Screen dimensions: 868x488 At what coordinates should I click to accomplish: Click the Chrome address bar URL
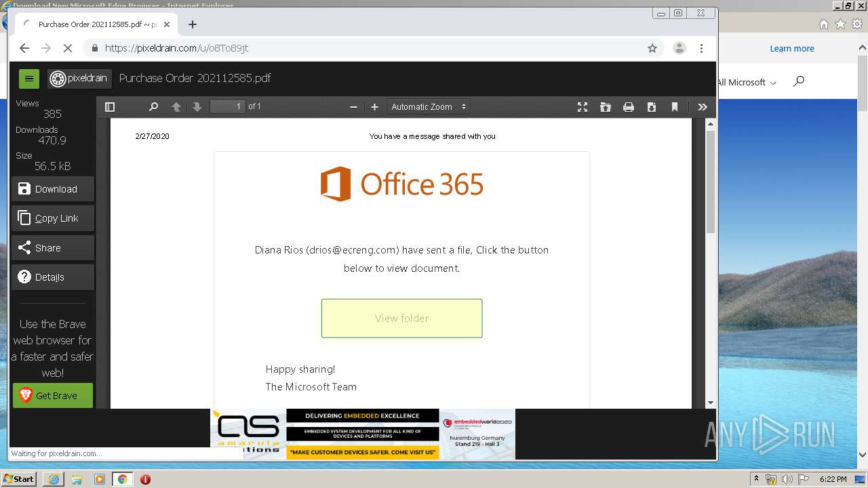(176, 48)
